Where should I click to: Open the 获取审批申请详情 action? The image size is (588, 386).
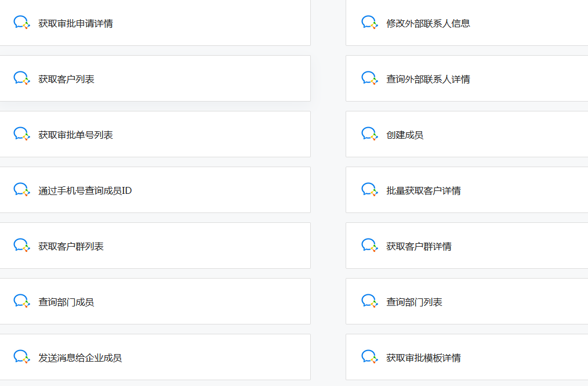coord(155,23)
